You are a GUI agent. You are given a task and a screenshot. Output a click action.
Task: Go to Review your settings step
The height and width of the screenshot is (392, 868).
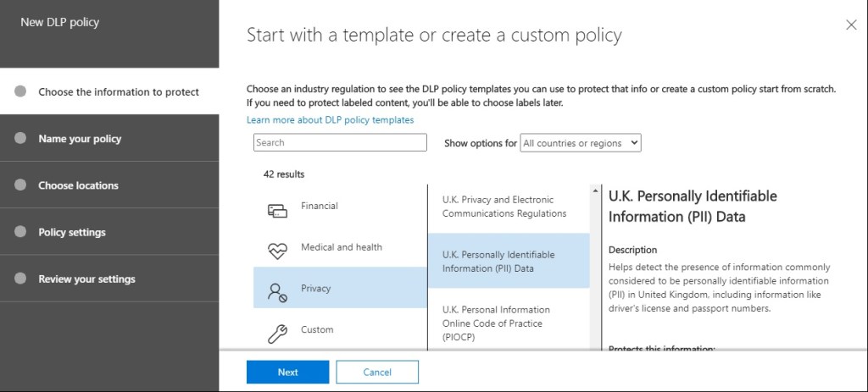click(x=86, y=279)
